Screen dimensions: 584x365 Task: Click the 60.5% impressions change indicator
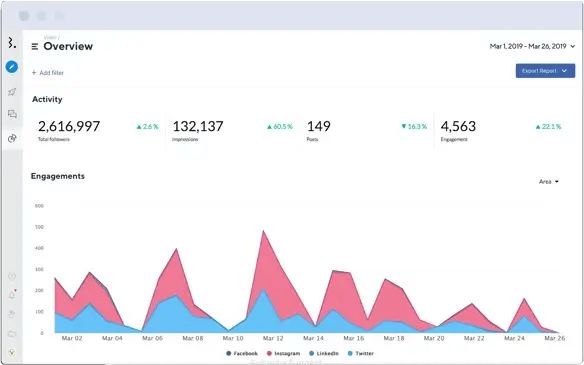[x=280, y=127]
